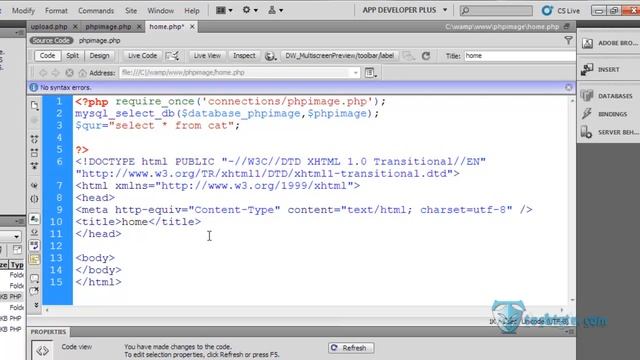Image resolution: width=640 pixels, height=360 pixels.
Task: Open the Extend Dreamweaver gear dropdown
Action: coord(250,10)
